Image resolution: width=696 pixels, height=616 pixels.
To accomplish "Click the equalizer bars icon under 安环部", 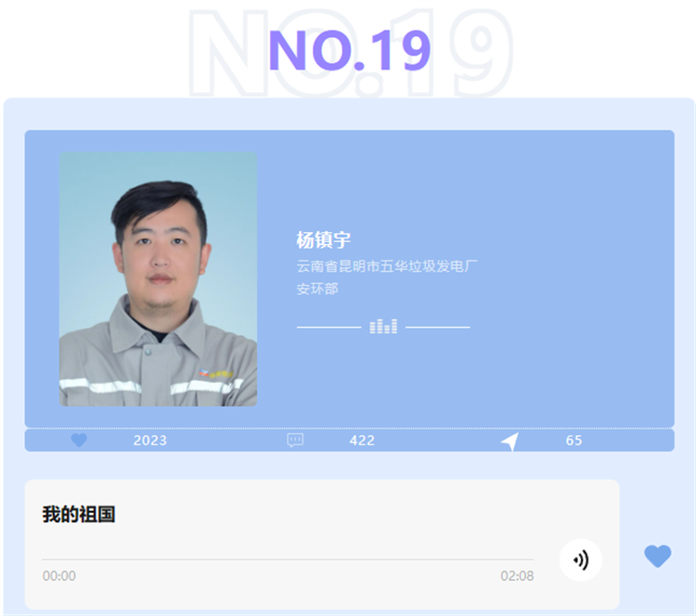I will tap(383, 327).
